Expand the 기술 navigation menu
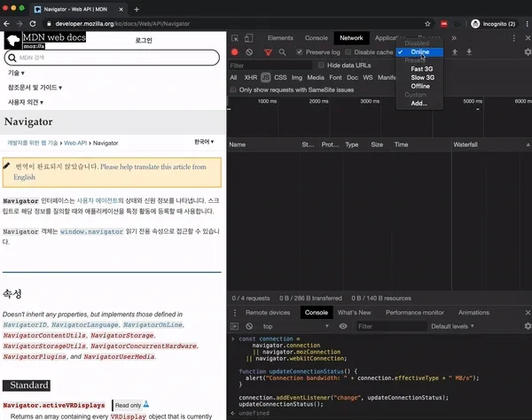This screenshot has height=420, width=532. tap(16, 73)
